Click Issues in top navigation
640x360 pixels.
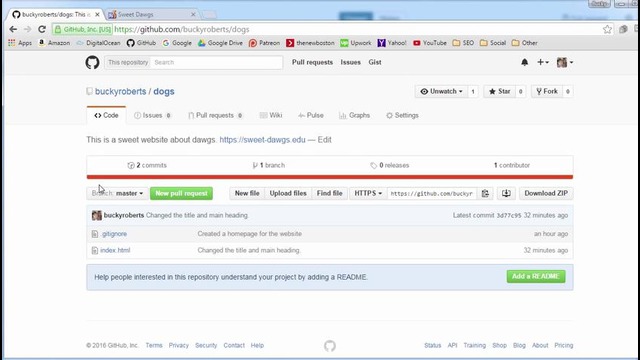[x=351, y=62]
